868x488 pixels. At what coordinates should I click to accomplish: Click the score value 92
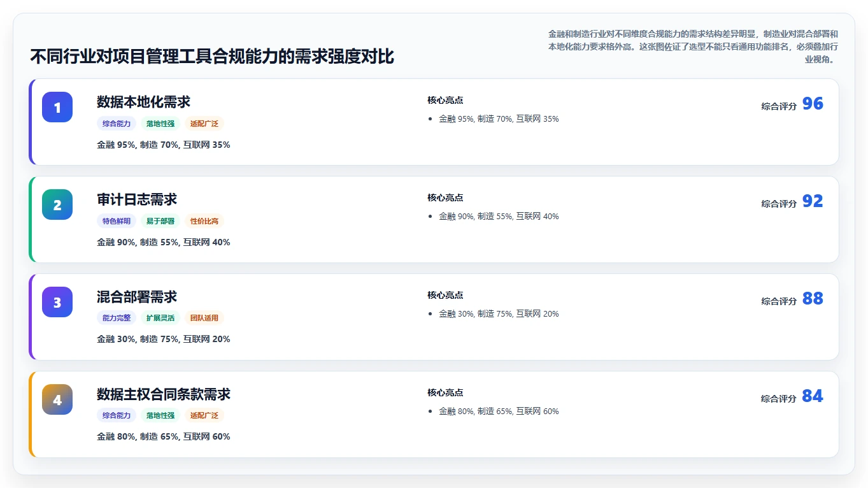tap(813, 201)
